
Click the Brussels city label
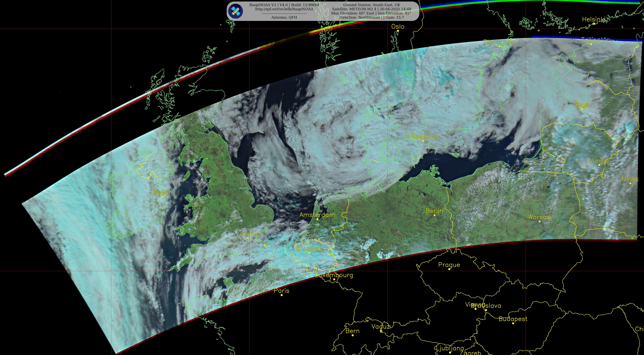[309, 249]
